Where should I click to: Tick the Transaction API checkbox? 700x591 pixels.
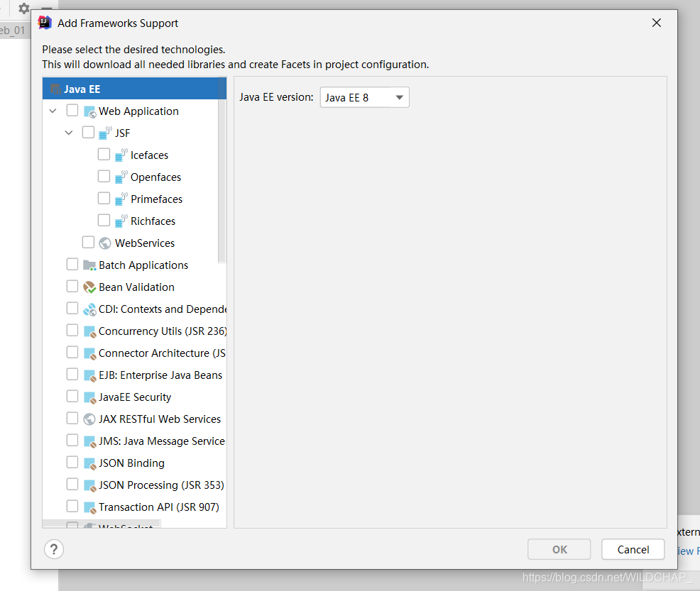click(72, 507)
